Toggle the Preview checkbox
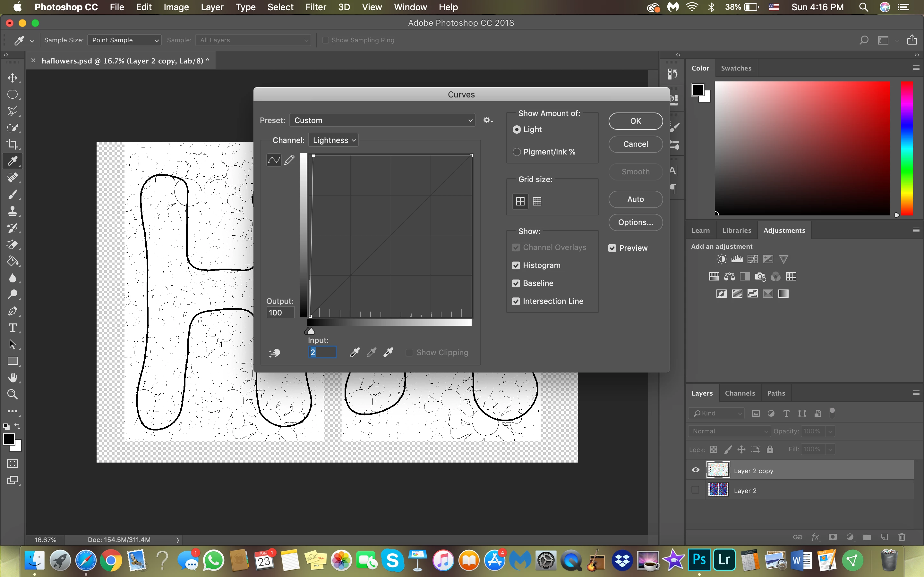The height and width of the screenshot is (577, 924). [612, 248]
